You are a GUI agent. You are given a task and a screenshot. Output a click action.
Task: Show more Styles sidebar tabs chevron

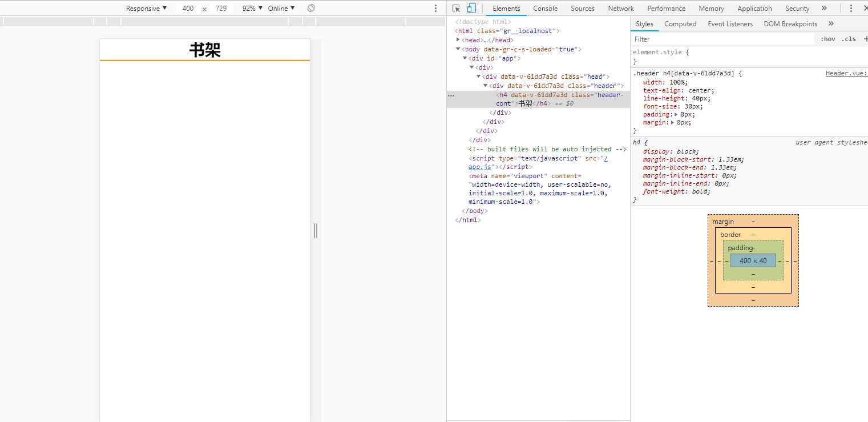(x=831, y=23)
